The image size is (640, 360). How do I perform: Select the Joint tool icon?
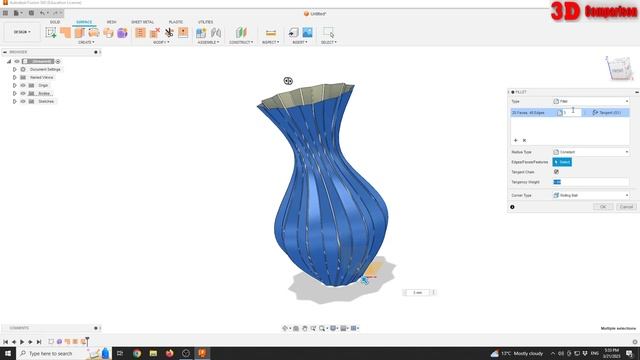tap(216, 32)
